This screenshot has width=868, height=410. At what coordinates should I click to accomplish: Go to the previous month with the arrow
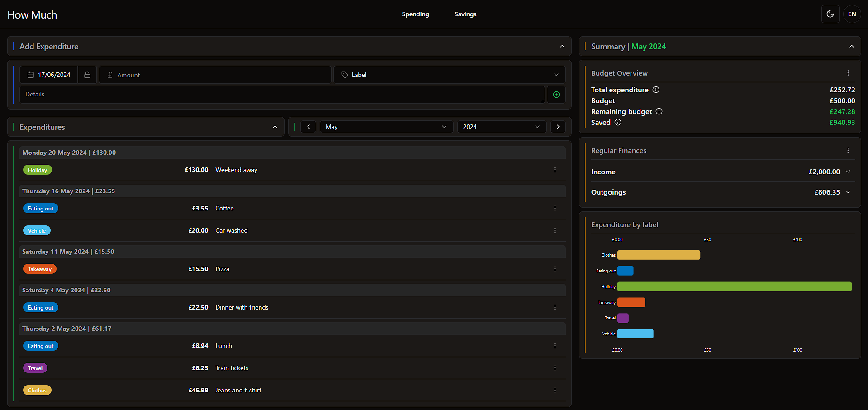click(x=308, y=127)
